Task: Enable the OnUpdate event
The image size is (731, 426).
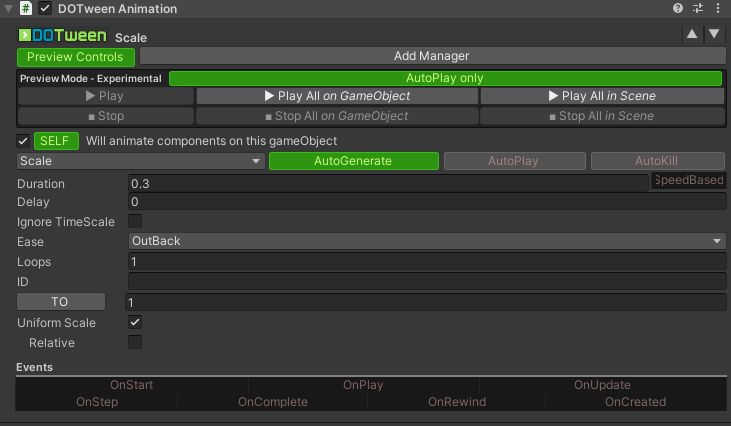Action: 602,385
